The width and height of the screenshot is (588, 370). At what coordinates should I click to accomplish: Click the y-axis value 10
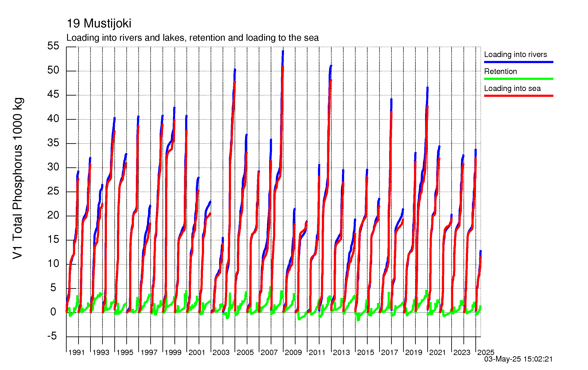[53, 264]
